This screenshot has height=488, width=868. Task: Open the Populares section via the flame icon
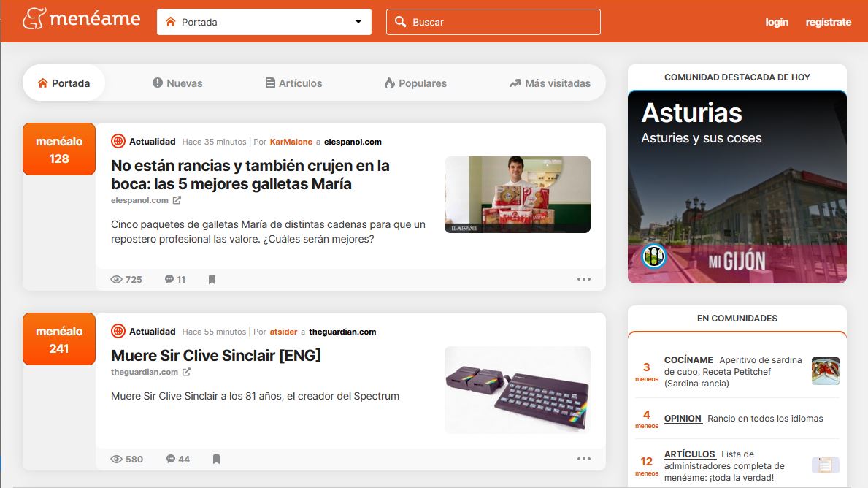point(390,83)
